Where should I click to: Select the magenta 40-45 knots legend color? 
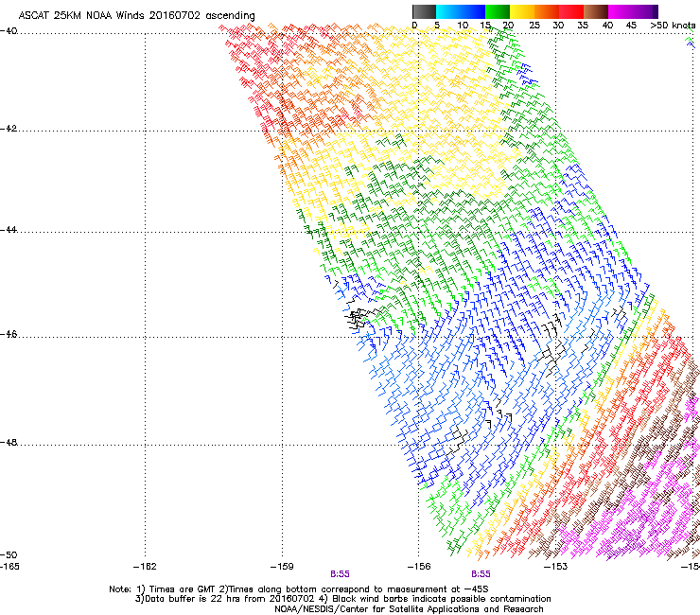(x=621, y=11)
